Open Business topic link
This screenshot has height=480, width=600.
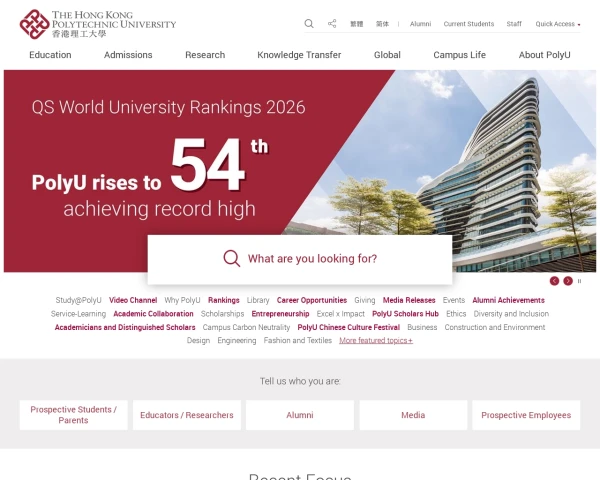[x=422, y=327]
